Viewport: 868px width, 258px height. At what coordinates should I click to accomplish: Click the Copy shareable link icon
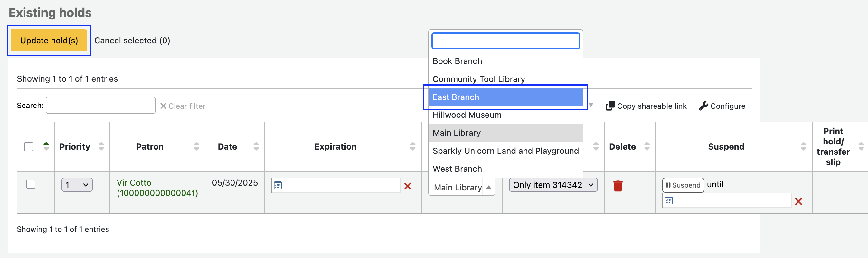[610, 106]
